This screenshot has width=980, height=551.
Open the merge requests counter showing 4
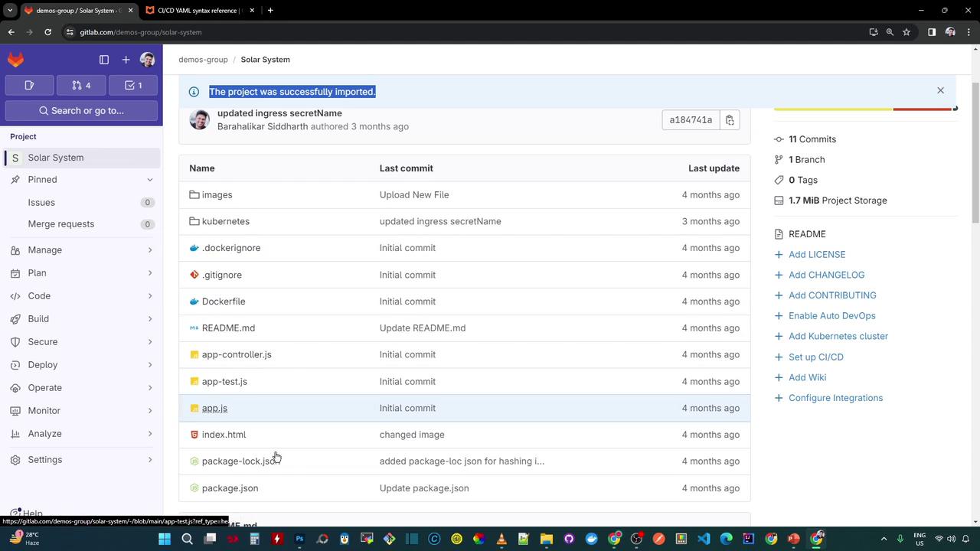tap(81, 85)
